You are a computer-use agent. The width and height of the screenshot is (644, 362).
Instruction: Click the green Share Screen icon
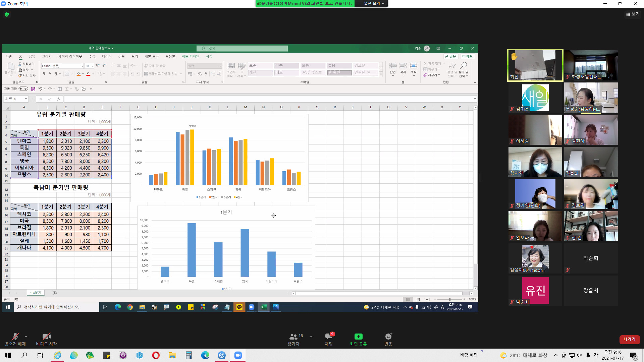[358, 337]
